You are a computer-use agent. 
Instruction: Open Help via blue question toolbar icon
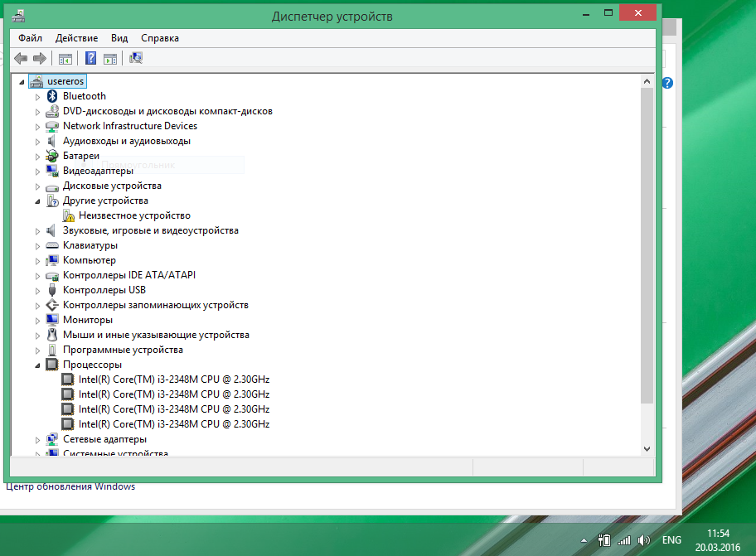pos(90,58)
